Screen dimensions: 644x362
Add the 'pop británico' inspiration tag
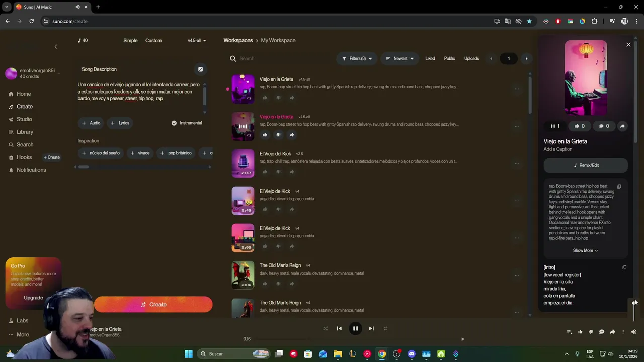click(176, 153)
